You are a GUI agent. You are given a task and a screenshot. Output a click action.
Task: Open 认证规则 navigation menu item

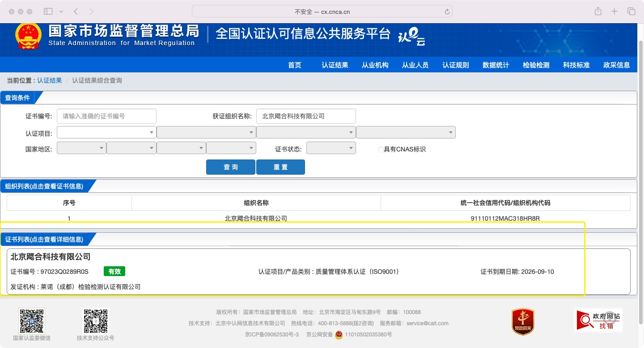(x=456, y=65)
